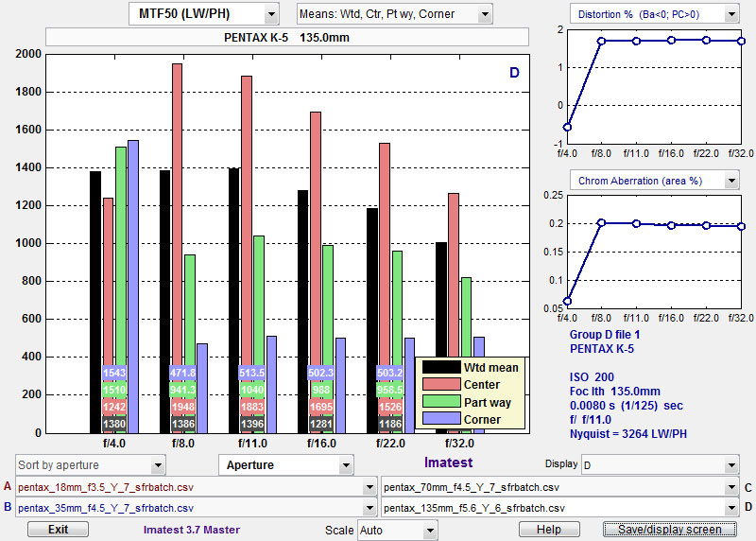Screen dimensions: 756x541
Task: Click the Group D file 1 text
Action: [x=605, y=335]
